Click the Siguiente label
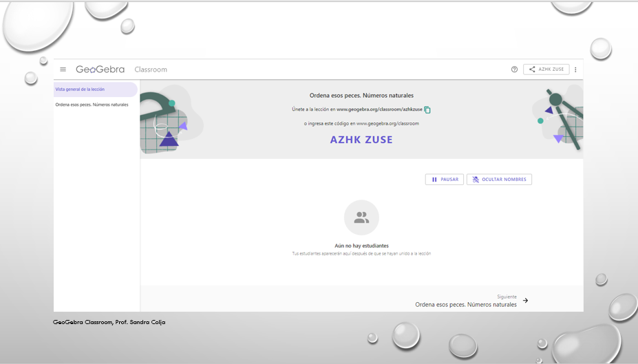 coord(507,297)
